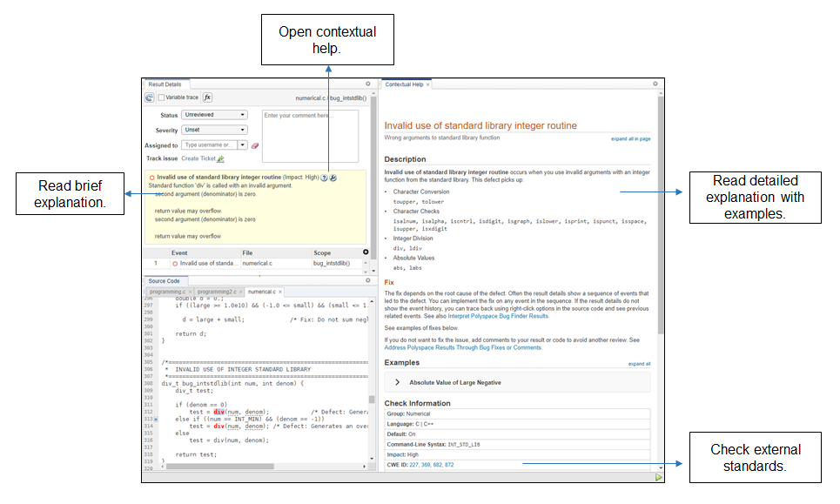Switch to the programming2.c tab

(x=217, y=292)
